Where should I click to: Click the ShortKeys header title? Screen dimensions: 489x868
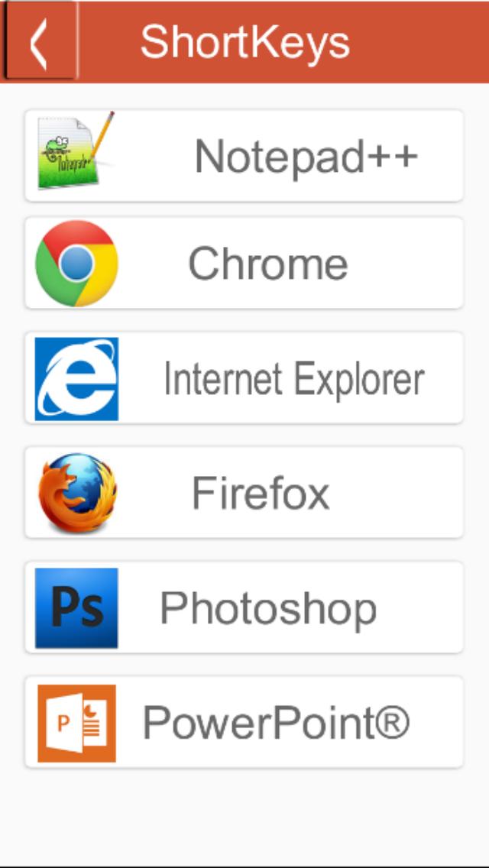245,43
